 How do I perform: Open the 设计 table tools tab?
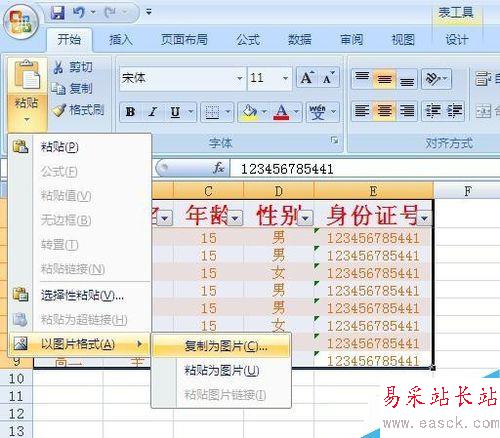pyautogui.click(x=457, y=40)
